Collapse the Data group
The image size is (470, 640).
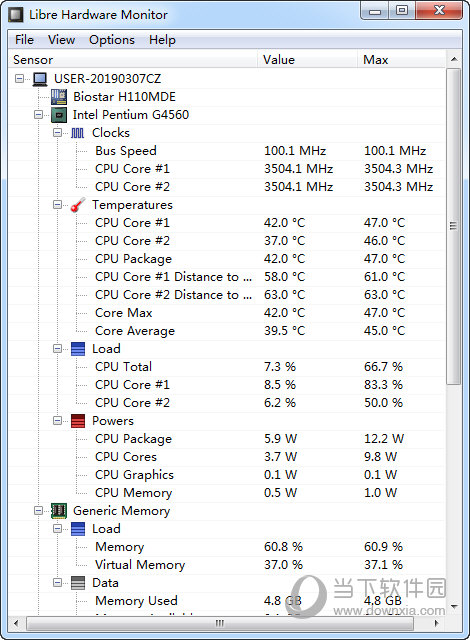pyautogui.click(x=58, y=582)
